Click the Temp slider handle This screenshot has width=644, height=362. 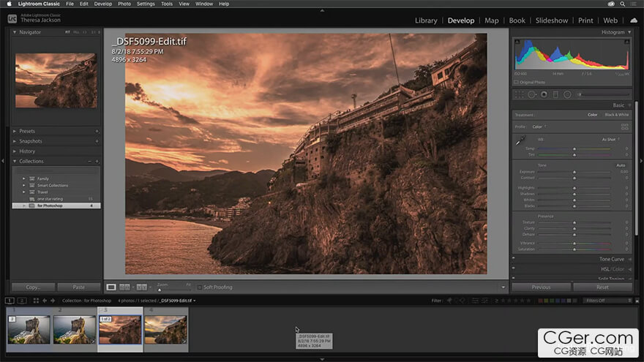pyautogui.click(x=574, y=148)
